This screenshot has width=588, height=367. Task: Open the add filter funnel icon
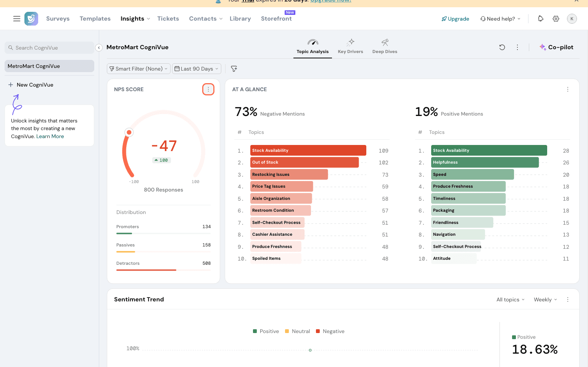[x=234, y=69]
